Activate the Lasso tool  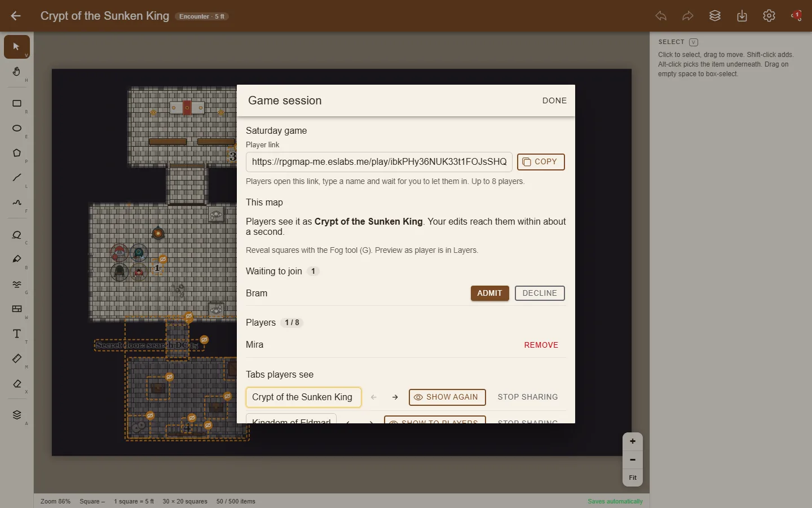(x=16, y=234)
